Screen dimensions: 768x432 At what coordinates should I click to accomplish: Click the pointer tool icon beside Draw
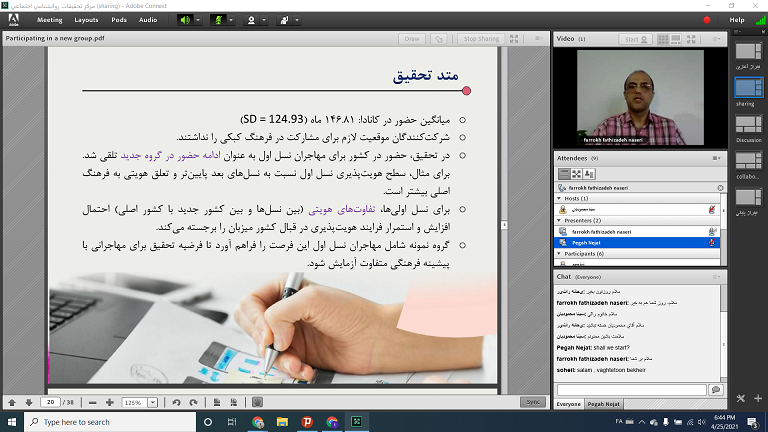point(439,39)
